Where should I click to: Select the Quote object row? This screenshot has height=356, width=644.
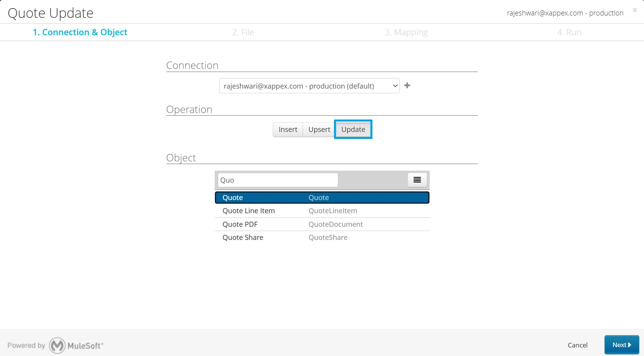click(322, 198)
